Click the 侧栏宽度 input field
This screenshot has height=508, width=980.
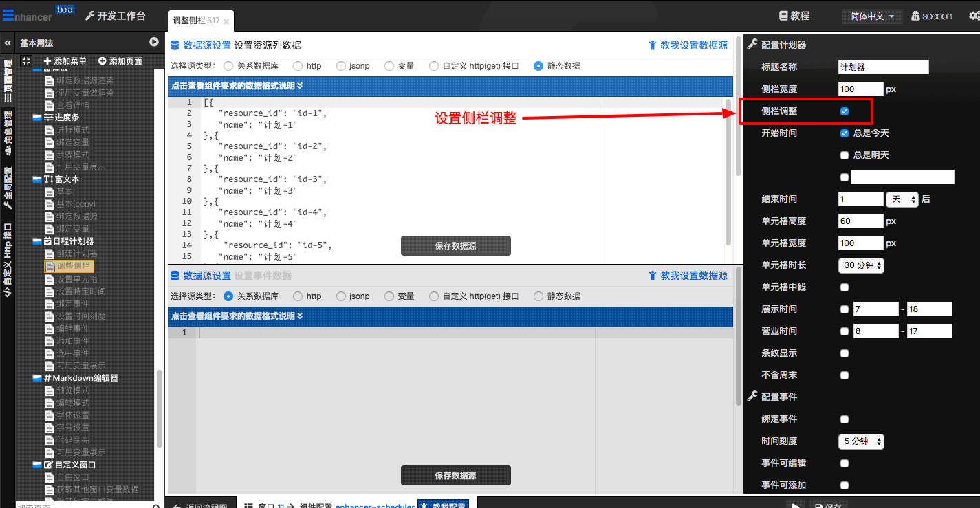pos(860,89)
